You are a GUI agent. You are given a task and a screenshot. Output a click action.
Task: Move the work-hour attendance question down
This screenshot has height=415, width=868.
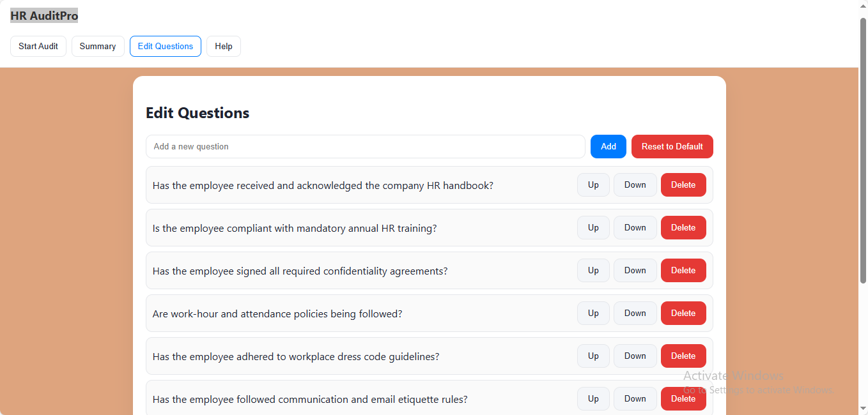click(635, 313)
